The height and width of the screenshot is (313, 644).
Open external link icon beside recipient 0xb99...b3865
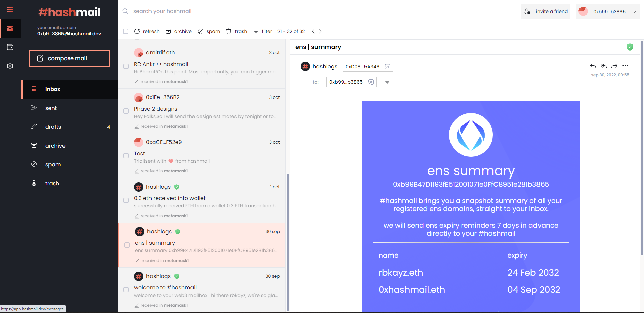coord(371,82)
